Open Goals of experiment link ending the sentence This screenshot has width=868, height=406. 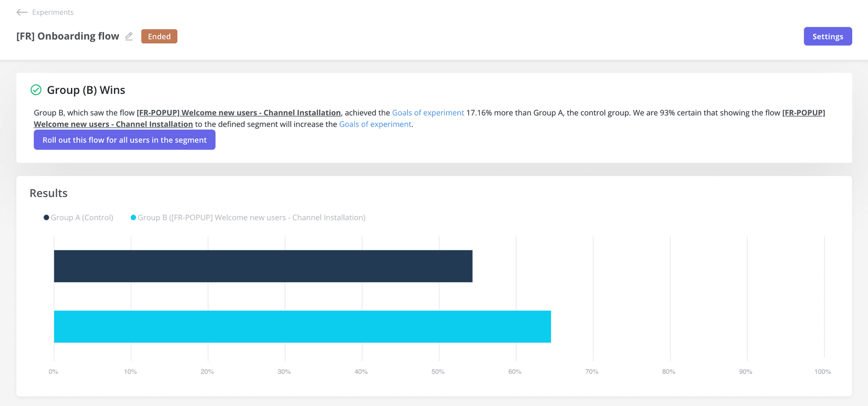pyautogui.click(x=375, y=124)
